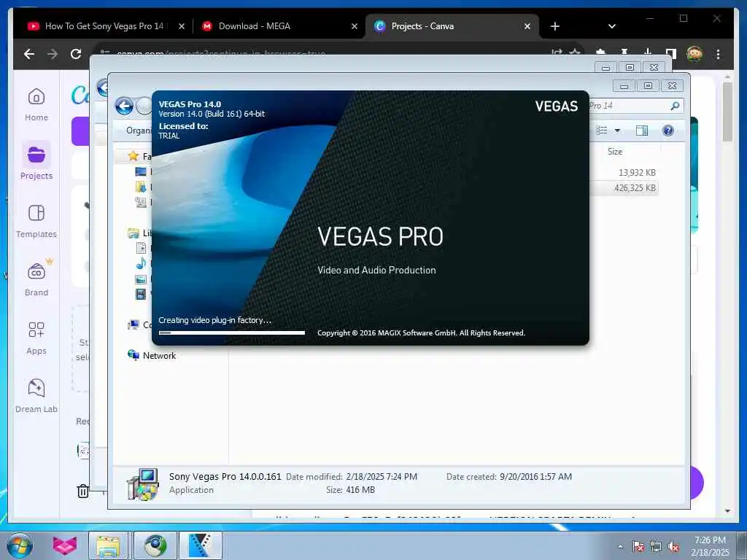The height and width of the screenshot is (560, 747).
Task: Open browser extensions puzzle icon
Action: point(601,52)
